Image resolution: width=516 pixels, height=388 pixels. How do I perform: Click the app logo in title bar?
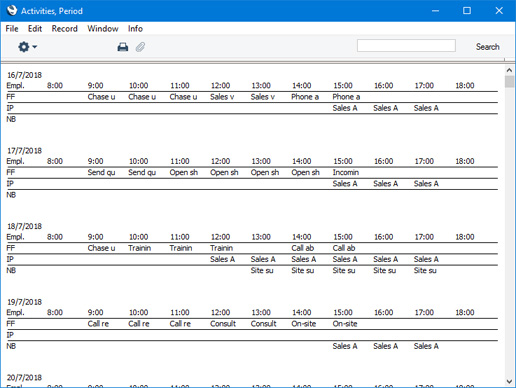12,10
